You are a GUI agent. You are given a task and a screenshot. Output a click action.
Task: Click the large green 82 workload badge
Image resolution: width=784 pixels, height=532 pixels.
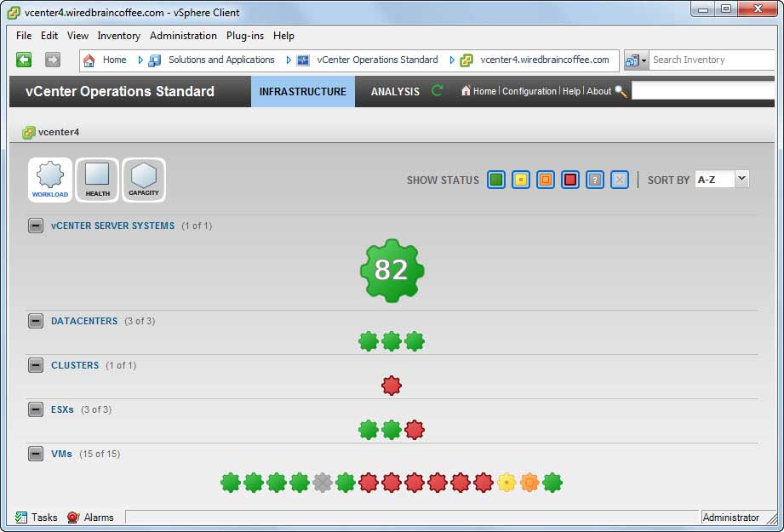point(392,271)
